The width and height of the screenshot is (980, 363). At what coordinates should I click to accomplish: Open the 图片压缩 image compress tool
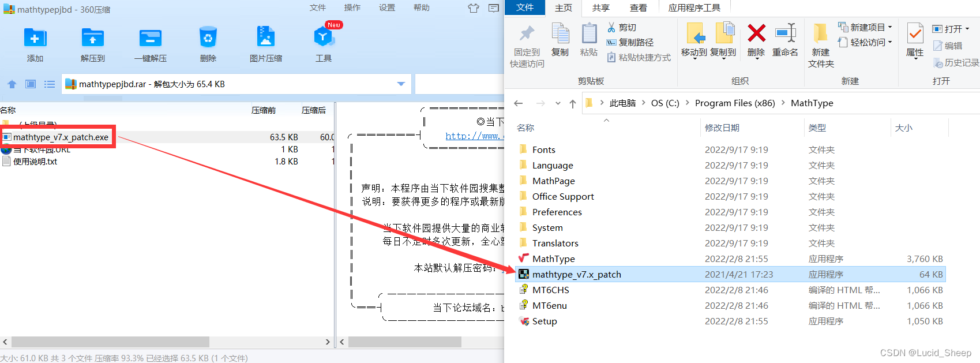click(266, 37)
